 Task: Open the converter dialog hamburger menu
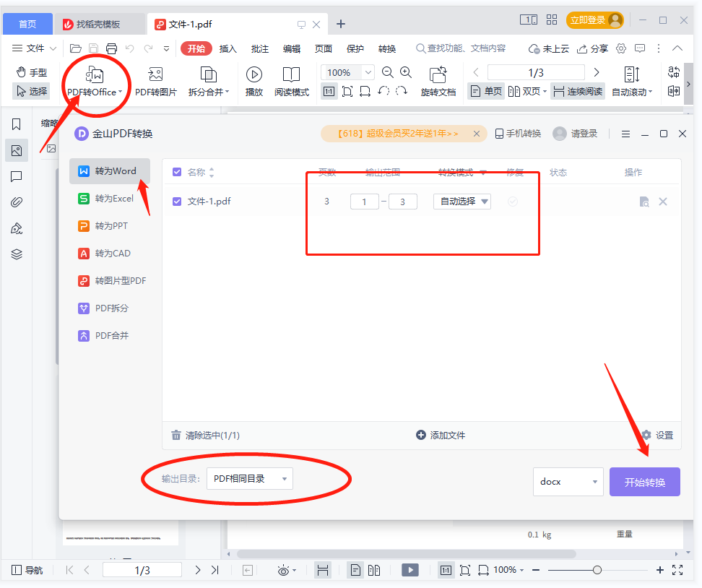626,134
